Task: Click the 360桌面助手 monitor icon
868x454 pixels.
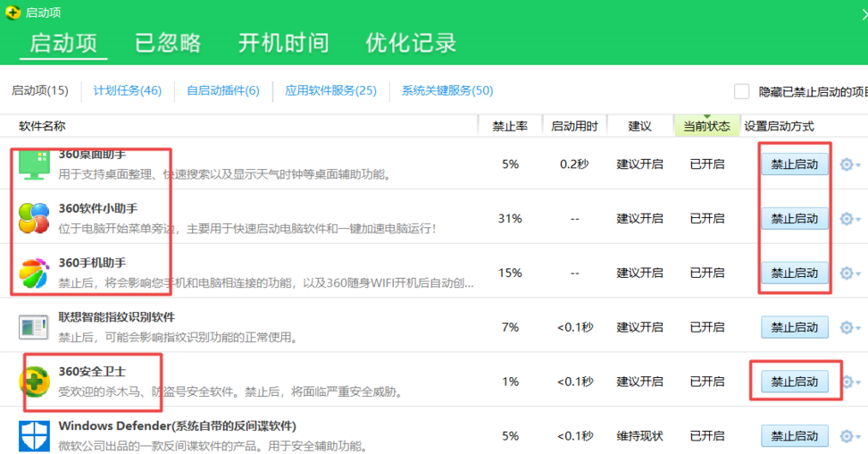Action: coord(34,164)
